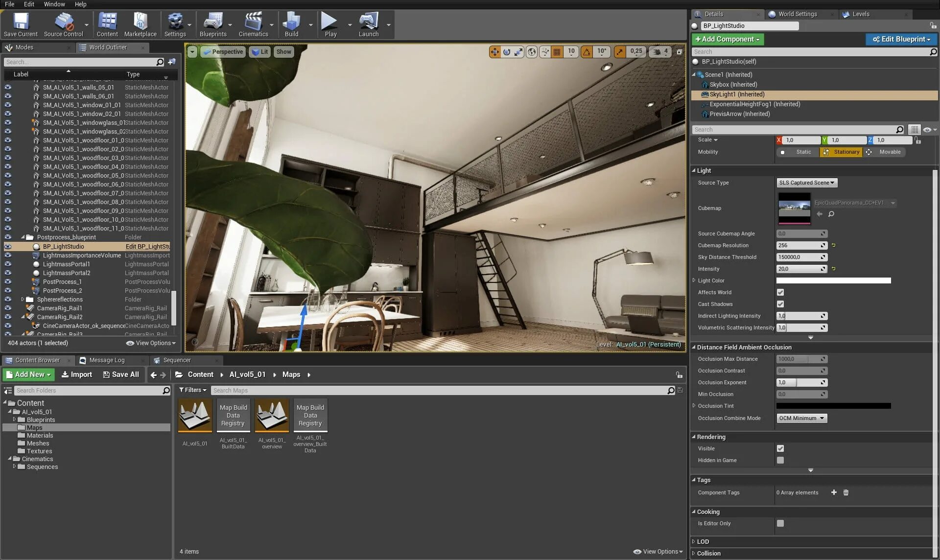
Task: Select the AI_vol5_01 map thumbnail
Action: click(194, 415)
